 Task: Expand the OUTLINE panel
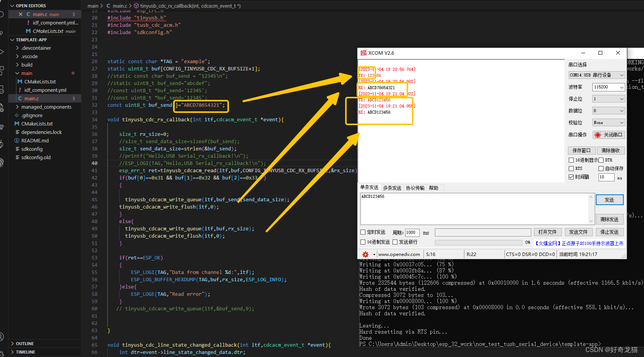click(12, 344)
